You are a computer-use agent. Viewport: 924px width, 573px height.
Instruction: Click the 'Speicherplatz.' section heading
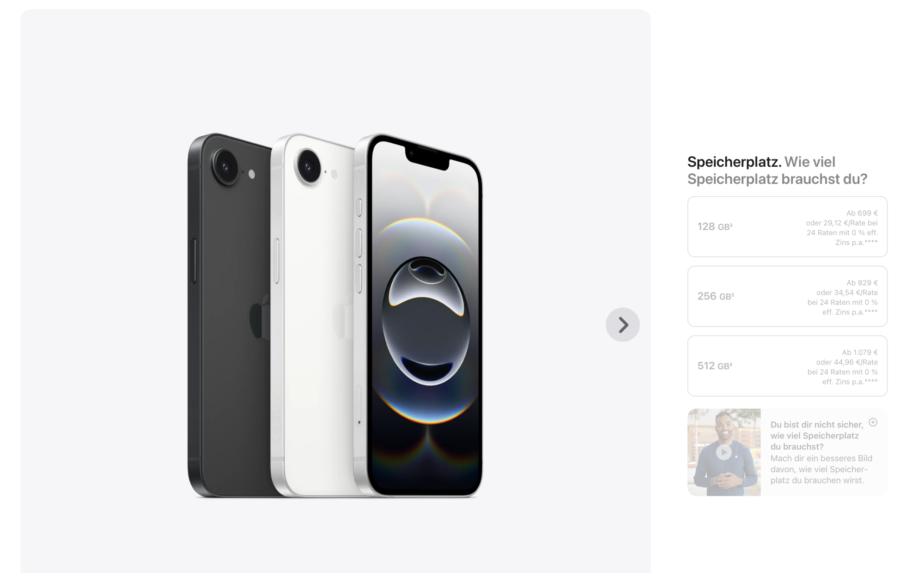tap(734, 162)
